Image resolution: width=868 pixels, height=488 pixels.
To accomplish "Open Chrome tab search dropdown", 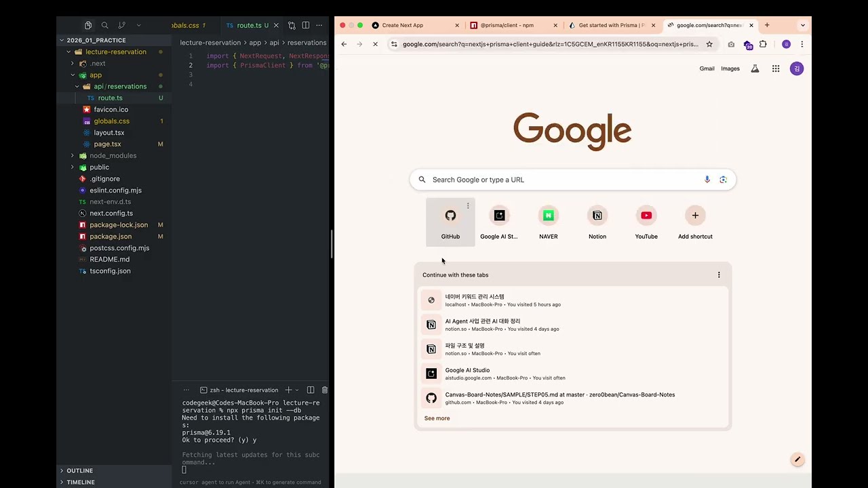I will pyautogui.click(x=803, y=25).
